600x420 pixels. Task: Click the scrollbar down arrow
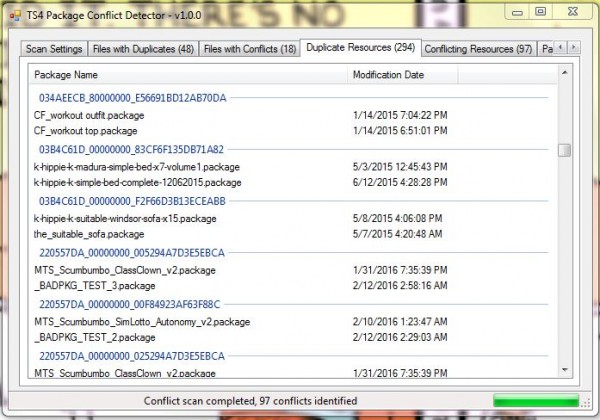564,372
